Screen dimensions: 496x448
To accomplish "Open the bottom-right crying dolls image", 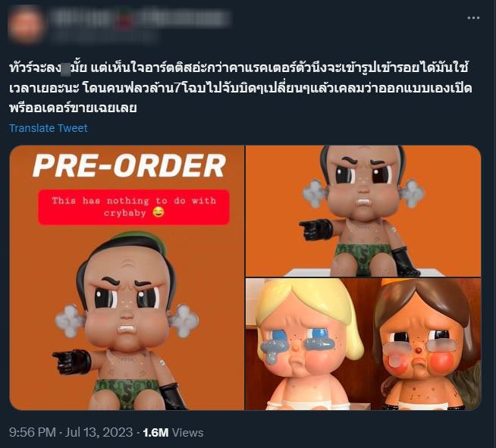I will point(363,344).
